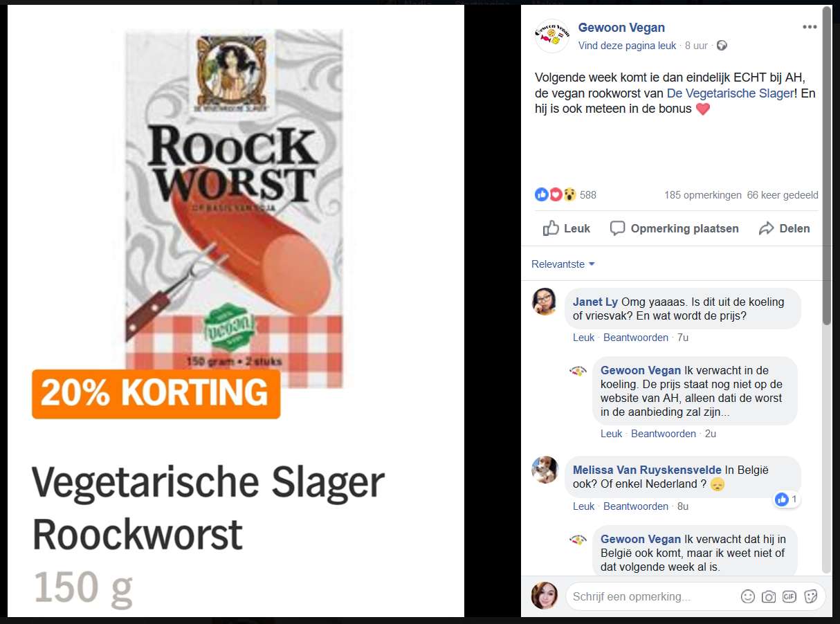Click the Delen share arrow icon
The image size is (840, 624).
[x=766, y=228]
